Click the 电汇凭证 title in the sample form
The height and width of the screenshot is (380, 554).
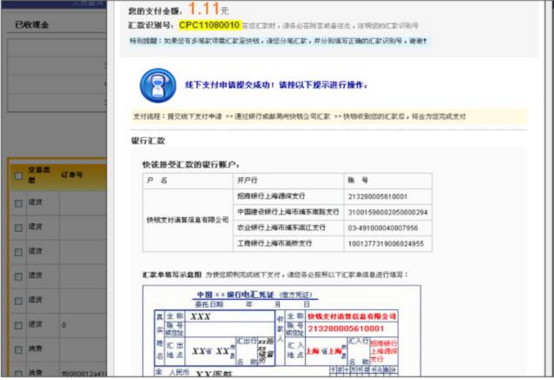255,295
